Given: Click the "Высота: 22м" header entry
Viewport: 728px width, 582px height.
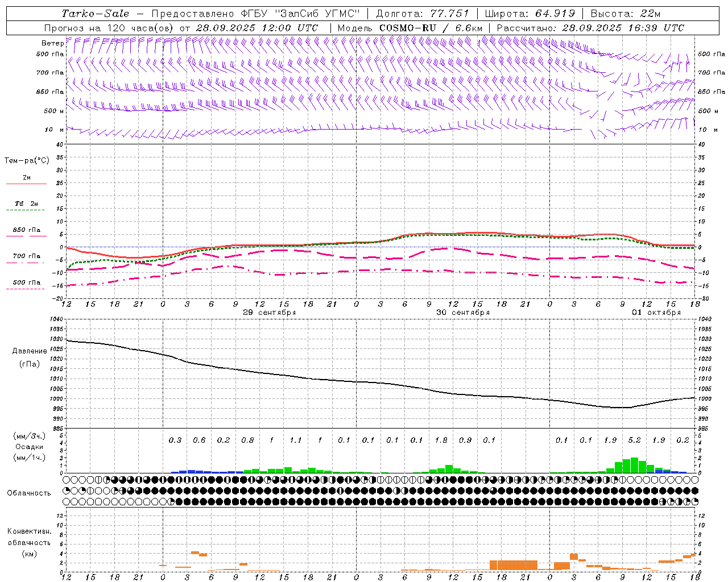Looking at the screenshot, I should point(626,14).
